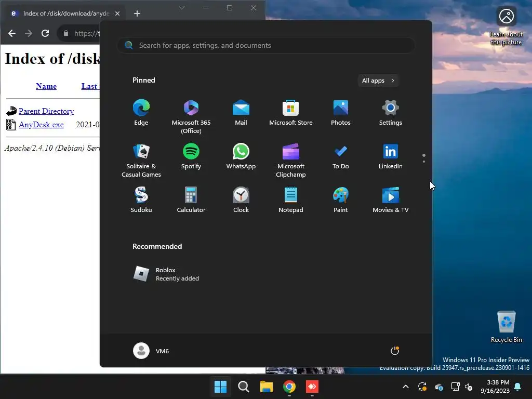Open the Calculator app
This screenshot has height=399, width=532.
click(x=191, y=200)
